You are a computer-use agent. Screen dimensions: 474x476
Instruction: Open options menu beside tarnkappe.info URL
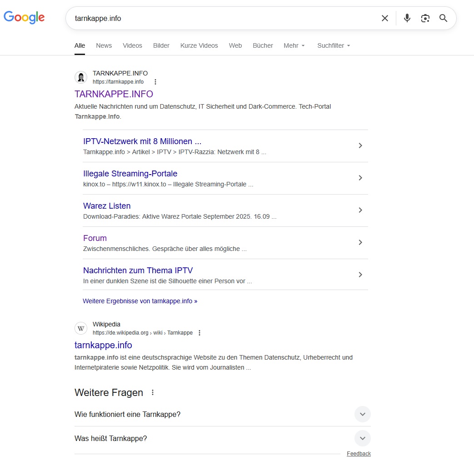(x=155, y=82)
